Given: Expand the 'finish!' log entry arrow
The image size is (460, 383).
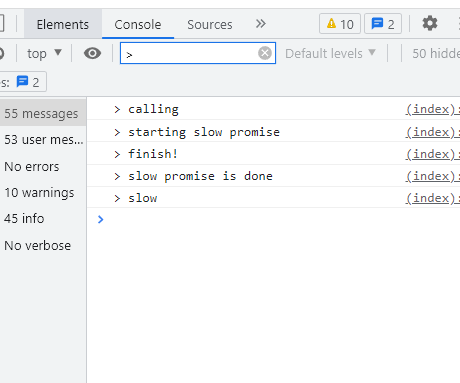Looking at the screenshot, I should tap(117, 154).
